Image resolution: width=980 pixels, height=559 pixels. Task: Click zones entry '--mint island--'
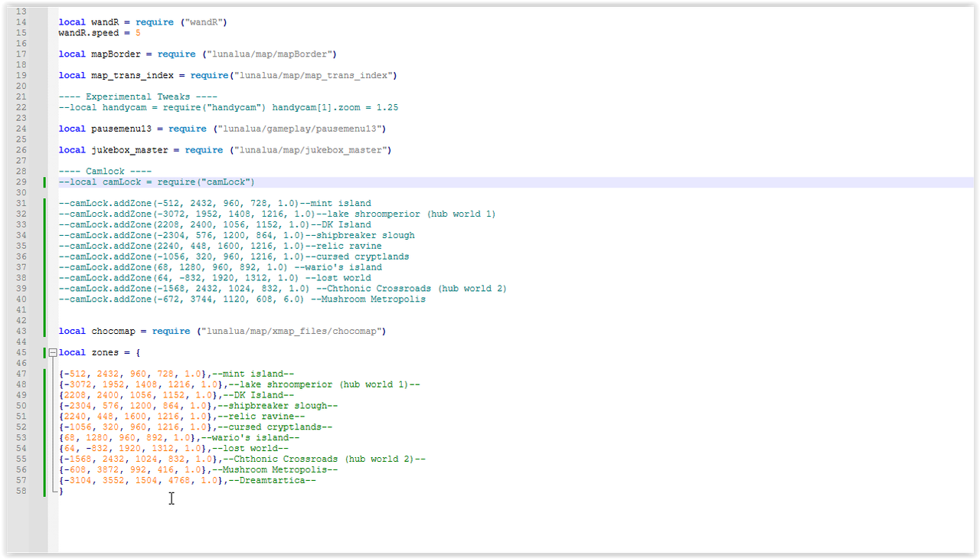coord(176,374)
